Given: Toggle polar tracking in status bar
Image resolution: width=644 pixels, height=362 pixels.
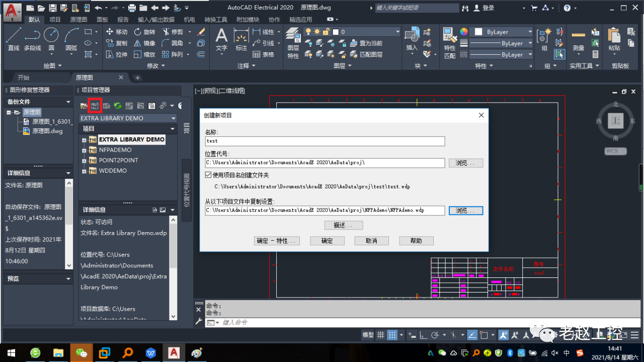Looking at the screenshot, I should click(435, 335).
